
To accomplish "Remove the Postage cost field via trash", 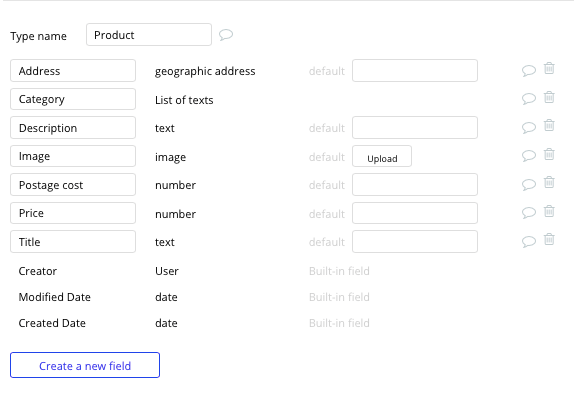I will pos(549,182).
